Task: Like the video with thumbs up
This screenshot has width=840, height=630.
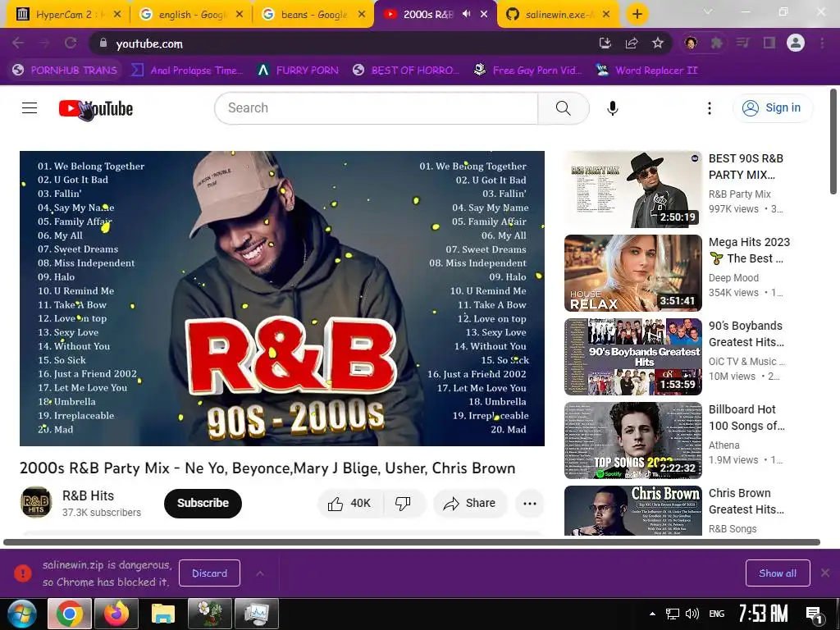Action: point(349,503)
